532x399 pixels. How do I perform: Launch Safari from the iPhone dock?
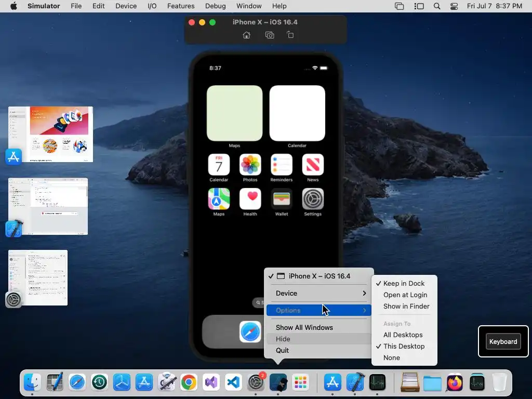[250, 331]
